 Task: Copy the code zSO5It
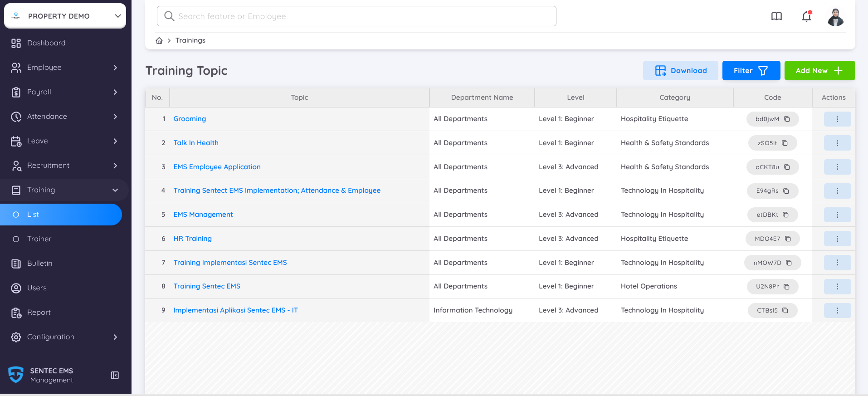click(x=785, y=143)
